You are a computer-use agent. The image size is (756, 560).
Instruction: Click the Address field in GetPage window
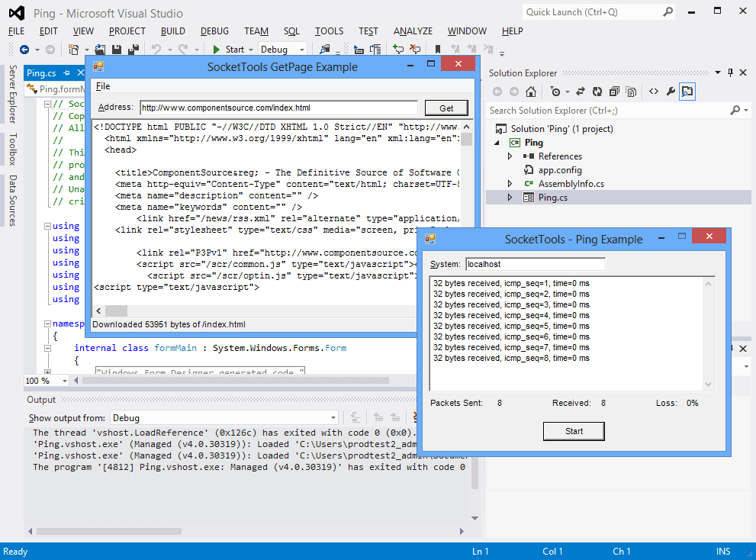(x=278, y=108)
